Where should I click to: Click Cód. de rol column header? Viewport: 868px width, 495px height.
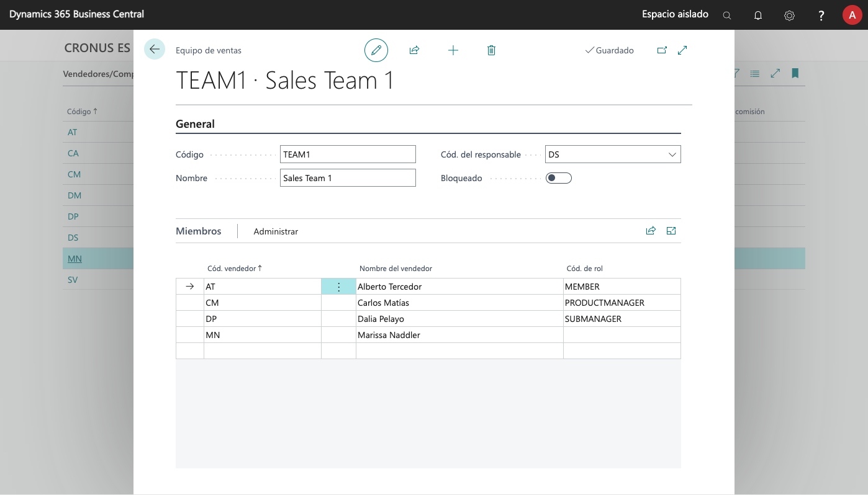584,269
